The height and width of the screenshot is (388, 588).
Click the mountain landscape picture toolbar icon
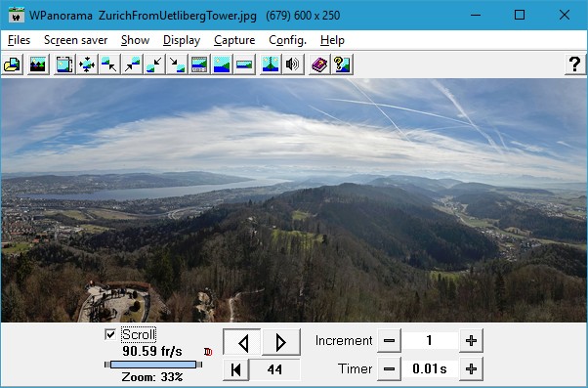point(38,65)
